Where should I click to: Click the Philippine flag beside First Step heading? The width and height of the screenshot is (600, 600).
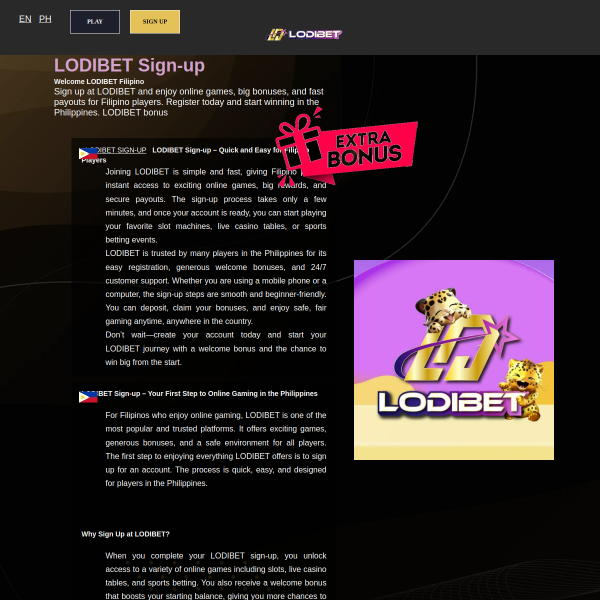(x=88, y=397)
